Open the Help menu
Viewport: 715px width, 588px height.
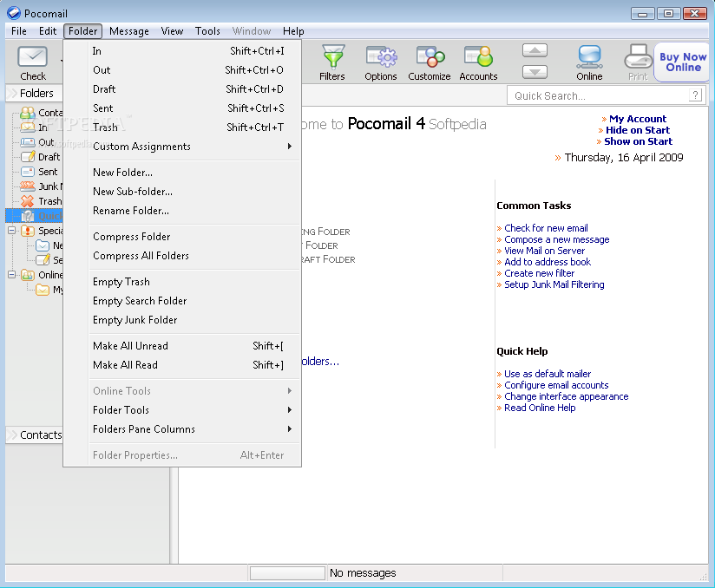coord(293,31)
